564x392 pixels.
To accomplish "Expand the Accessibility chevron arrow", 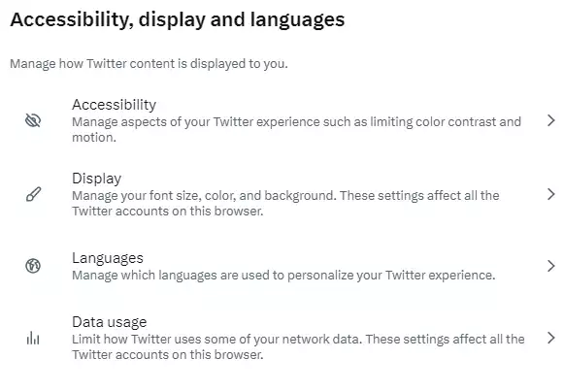I will tap(550, 120).
